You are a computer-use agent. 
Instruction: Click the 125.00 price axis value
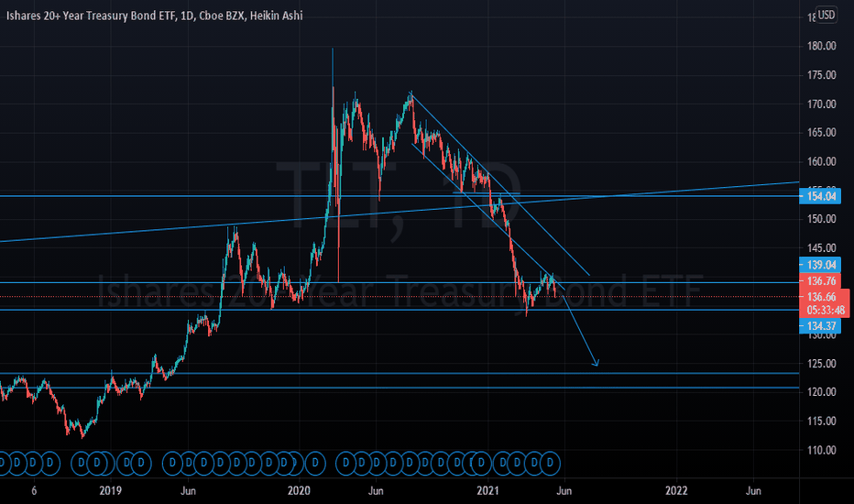click(x=821, y=364)
